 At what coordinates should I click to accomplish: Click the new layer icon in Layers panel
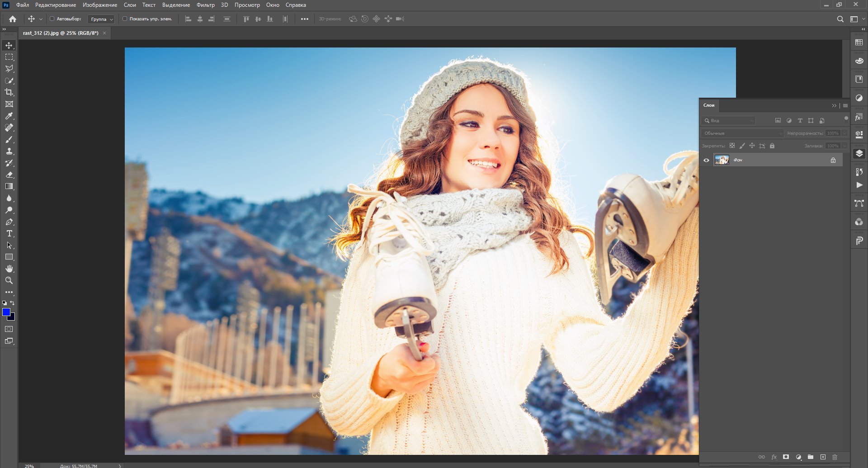(x=823, y=457)
